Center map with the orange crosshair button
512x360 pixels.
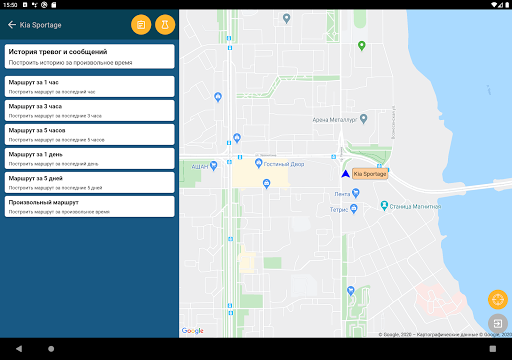point(498,299)
